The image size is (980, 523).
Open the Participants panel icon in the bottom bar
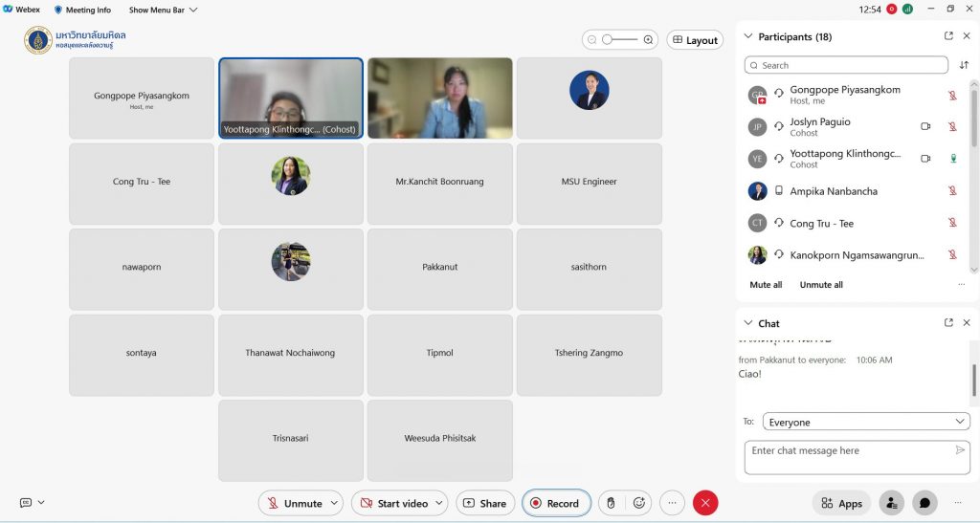point(892,503)
